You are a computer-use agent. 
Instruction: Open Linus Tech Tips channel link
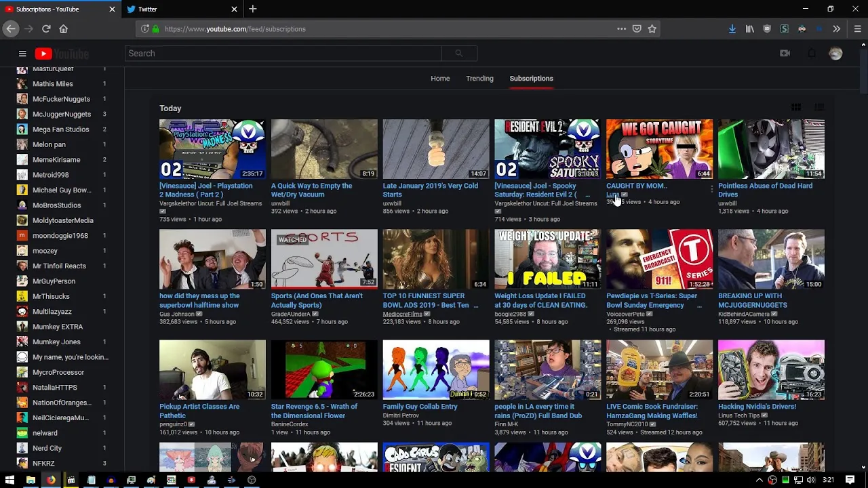click(739, 415)
